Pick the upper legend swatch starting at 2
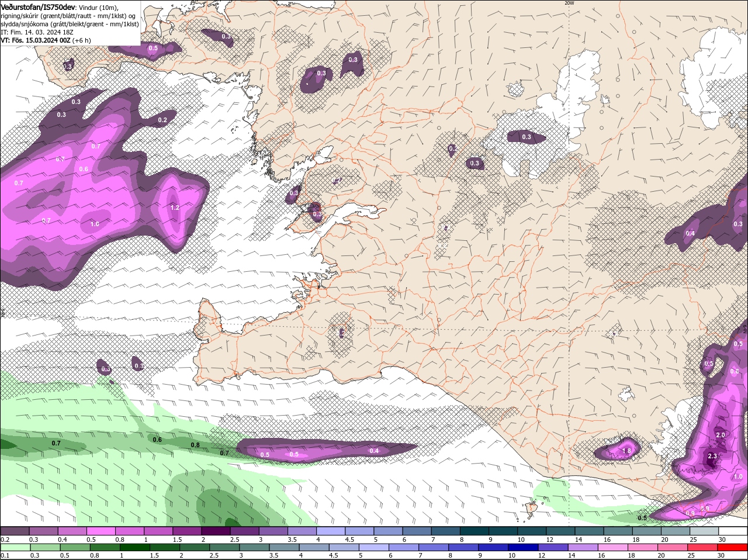Image resolution: width=748 pixels, height=560 pixels. tap(216, 531)
